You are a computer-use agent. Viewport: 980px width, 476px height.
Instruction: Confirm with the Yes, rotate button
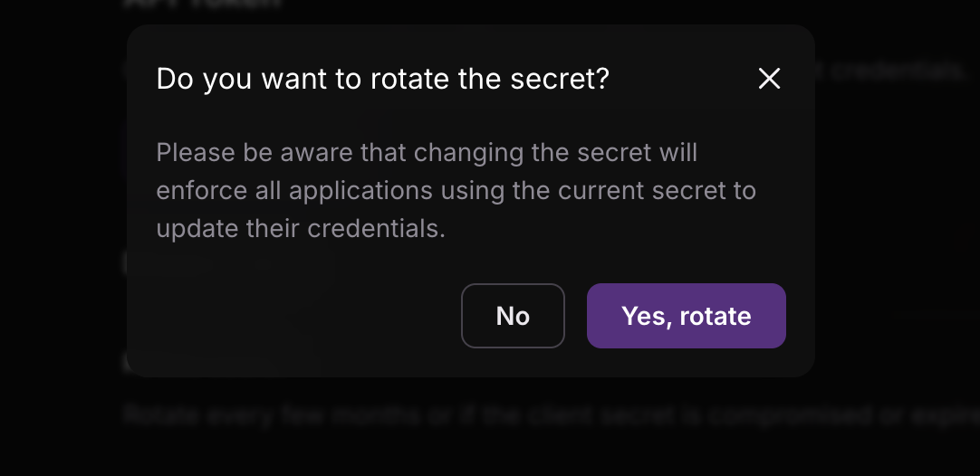(686, 316)
